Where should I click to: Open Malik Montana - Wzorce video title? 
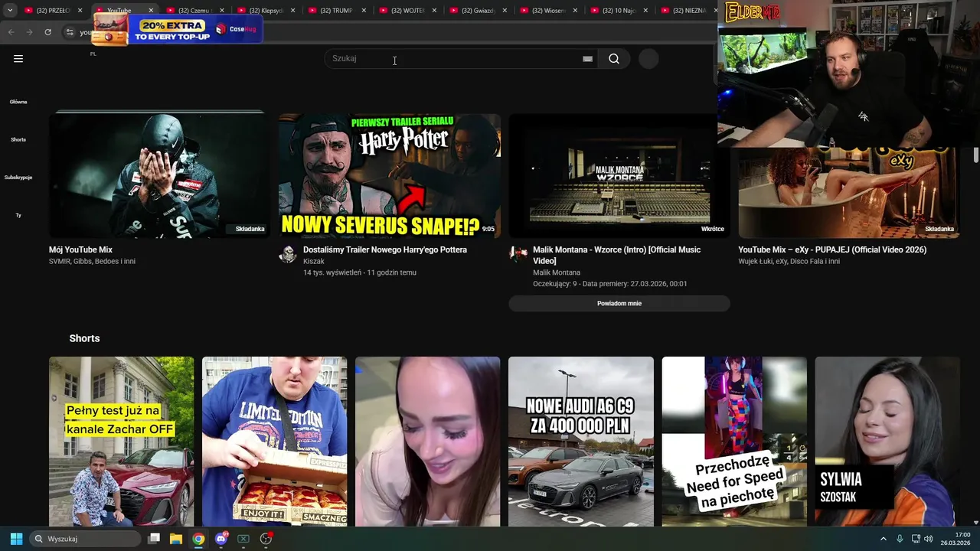[617, 255]
